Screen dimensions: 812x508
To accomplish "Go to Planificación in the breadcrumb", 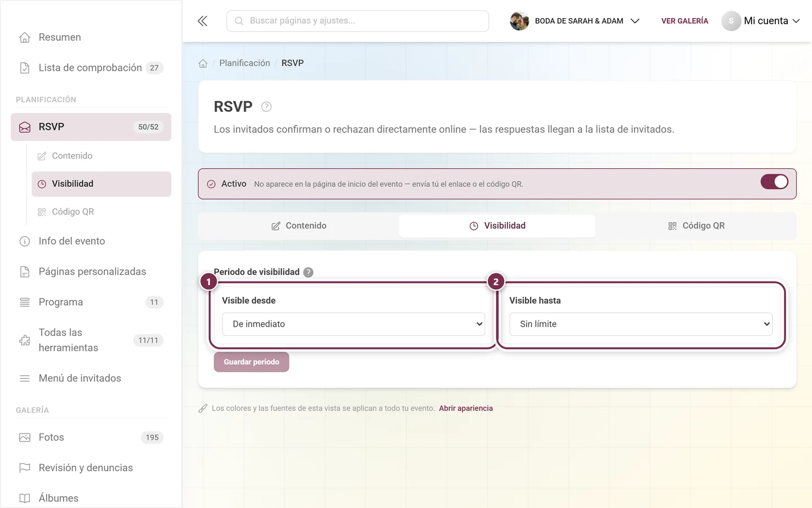I will tap(245, 63).
